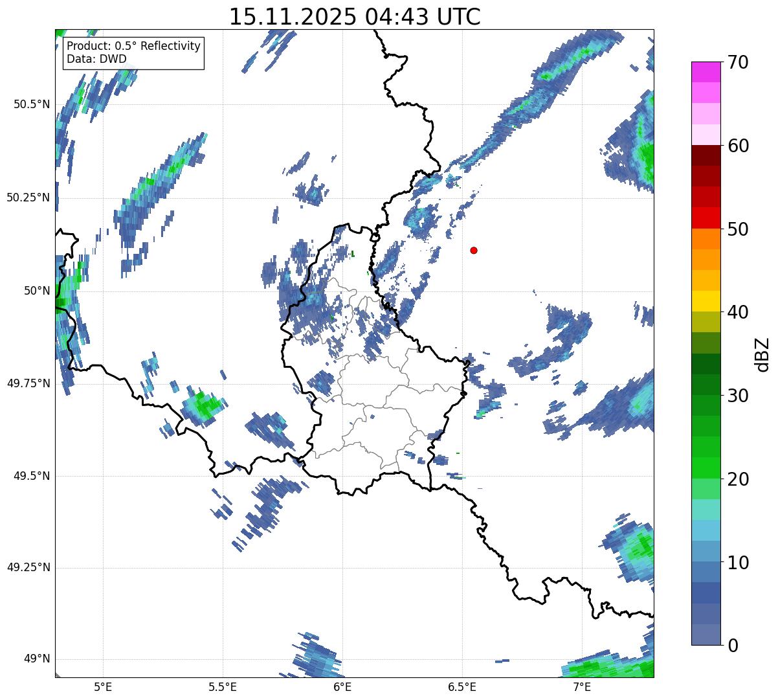778x700 pixels.
Task: Click the longitude label "5.5°E"
Action: point(223,688)
